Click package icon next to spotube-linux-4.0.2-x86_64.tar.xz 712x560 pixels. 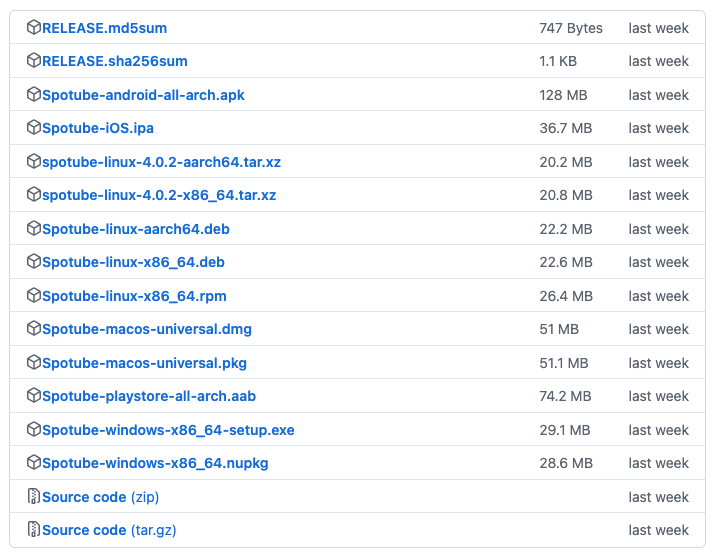(34, 194)
